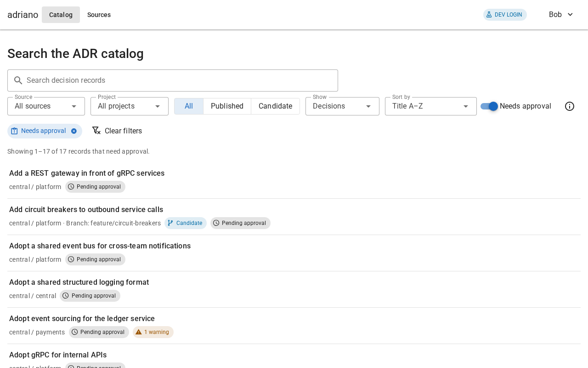
Task: Open 'Adopt event sourcing for the ledger service'
Action: [82, 319]
